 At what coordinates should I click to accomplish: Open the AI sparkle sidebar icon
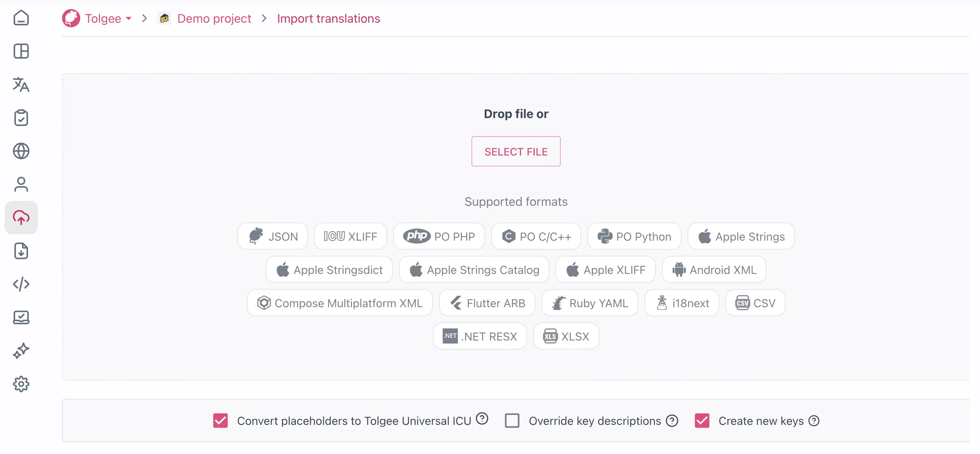pos(21,351)
